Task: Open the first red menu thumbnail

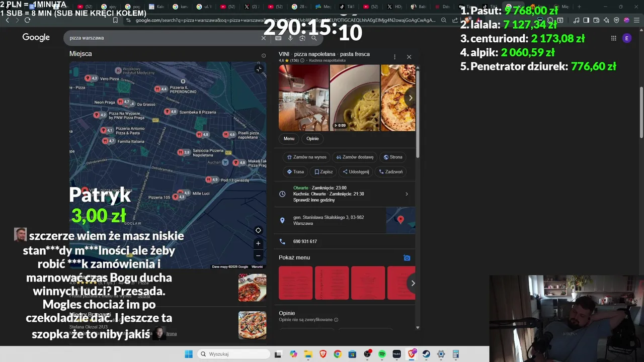Action: click(x=295, y=283)
